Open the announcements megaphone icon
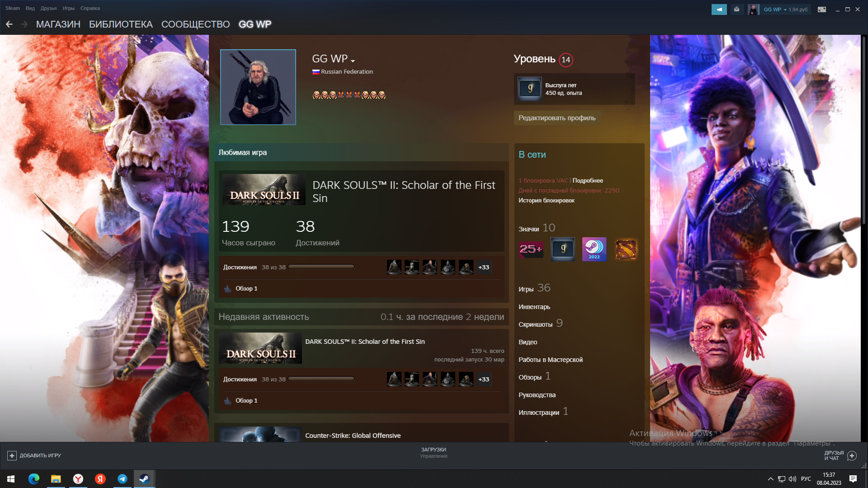 coord(719,9)
